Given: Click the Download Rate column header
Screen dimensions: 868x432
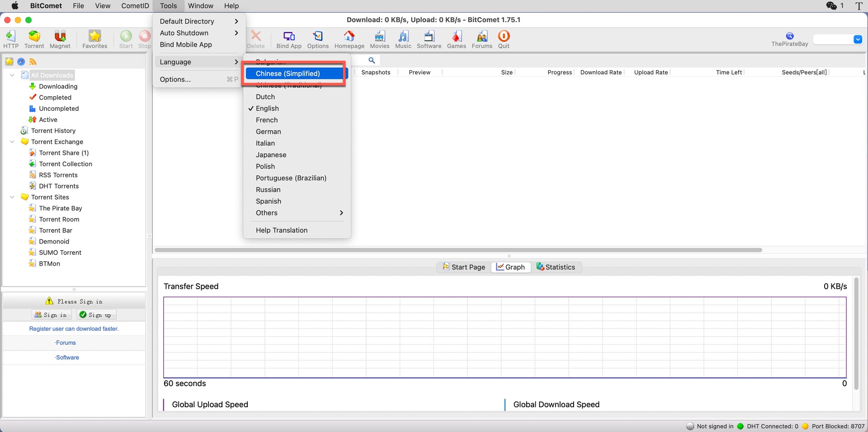Looking at the screenshot, I should click(x=601, y=72).
